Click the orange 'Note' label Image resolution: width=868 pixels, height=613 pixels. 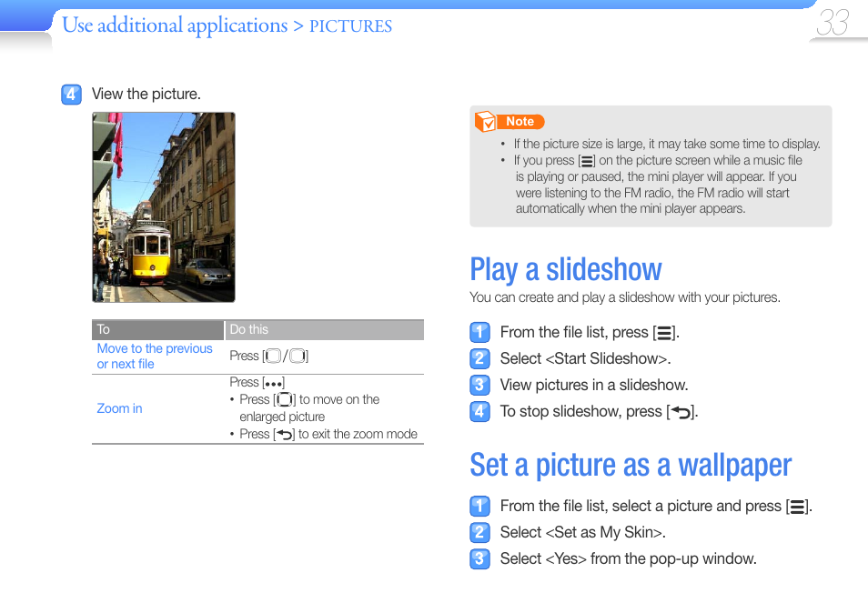(520, 121)
